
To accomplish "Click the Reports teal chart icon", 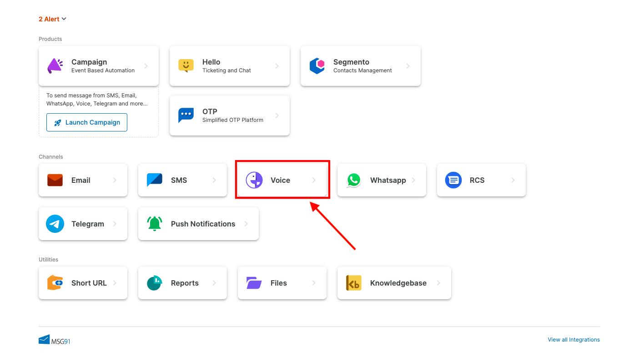I will coord(155,283).
